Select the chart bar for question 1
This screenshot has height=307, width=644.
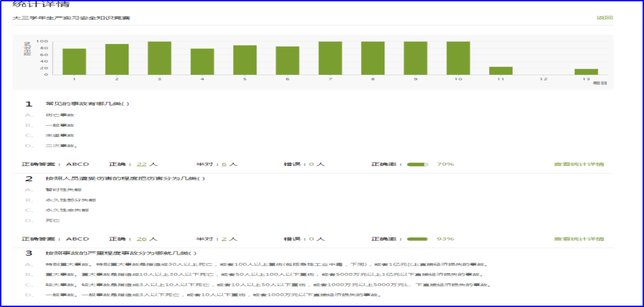click(74, 61)
